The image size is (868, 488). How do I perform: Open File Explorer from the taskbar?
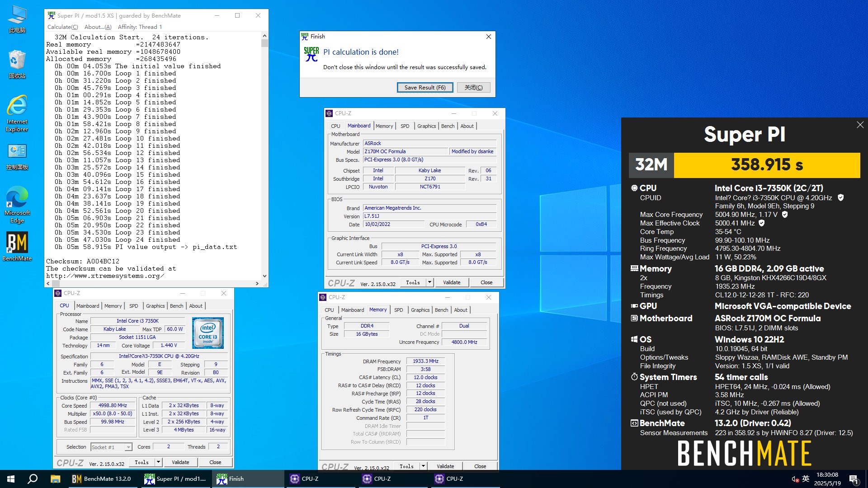click(x=55, y=479)
